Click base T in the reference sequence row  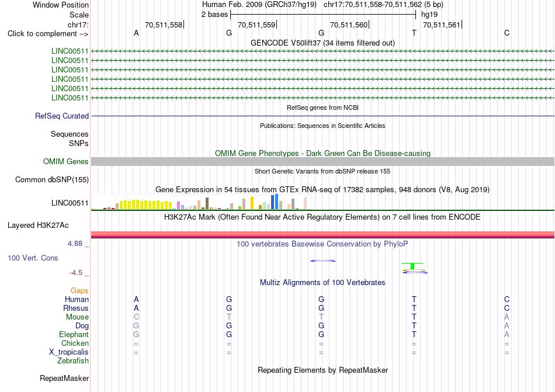(x=414, y=33)
